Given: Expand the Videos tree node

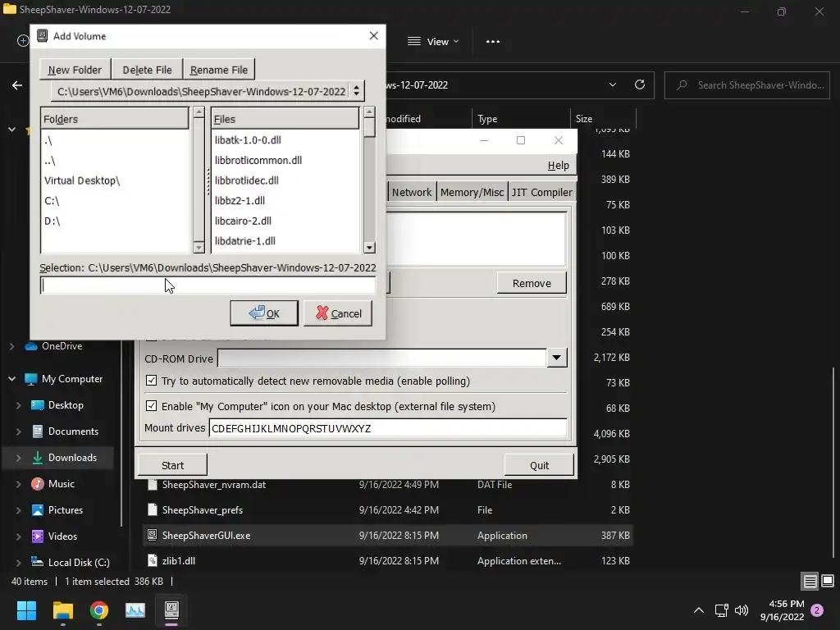Looking at the screenshot, I should (19, 536).
